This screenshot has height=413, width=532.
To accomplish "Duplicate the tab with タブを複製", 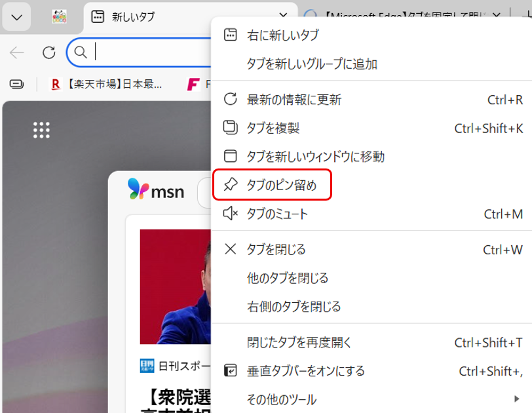I will [x=273, y=128].
